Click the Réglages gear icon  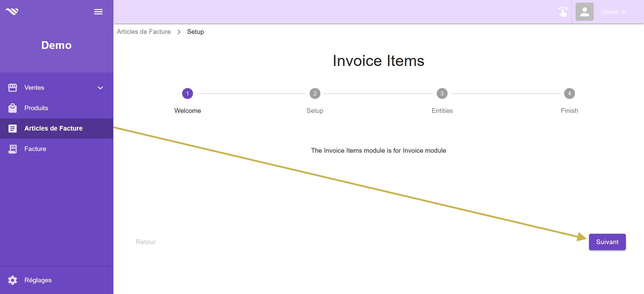(12, 280)
